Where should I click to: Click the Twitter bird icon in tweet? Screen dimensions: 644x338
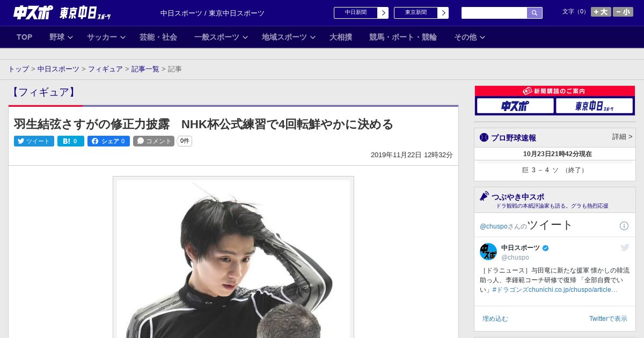pos(625,247)
